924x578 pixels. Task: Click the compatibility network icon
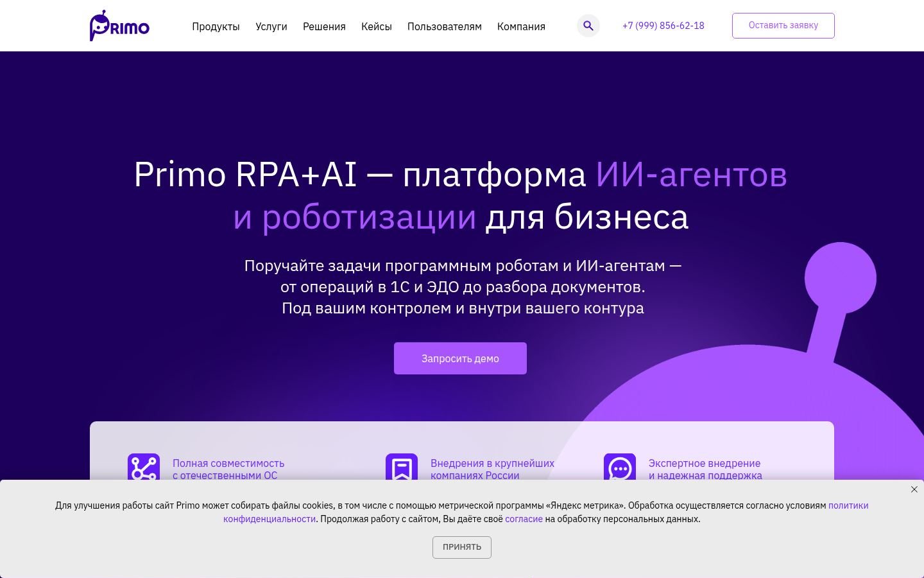[x=144, y=468]
